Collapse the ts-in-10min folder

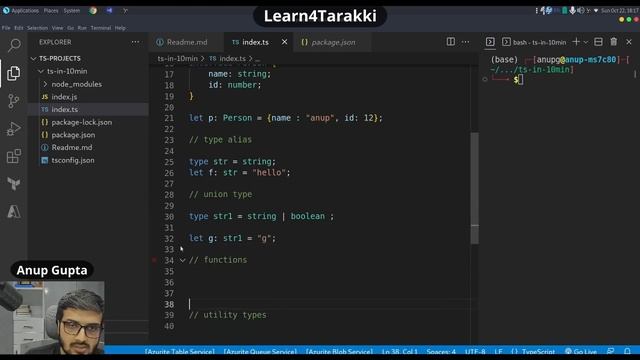pos(41,71)
